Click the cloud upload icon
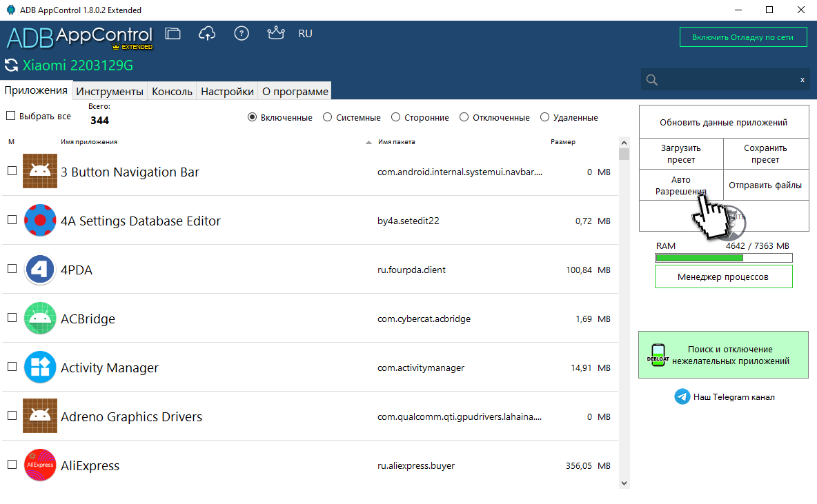This screenshot has height=504, width=817. click(x=207, y=34)
